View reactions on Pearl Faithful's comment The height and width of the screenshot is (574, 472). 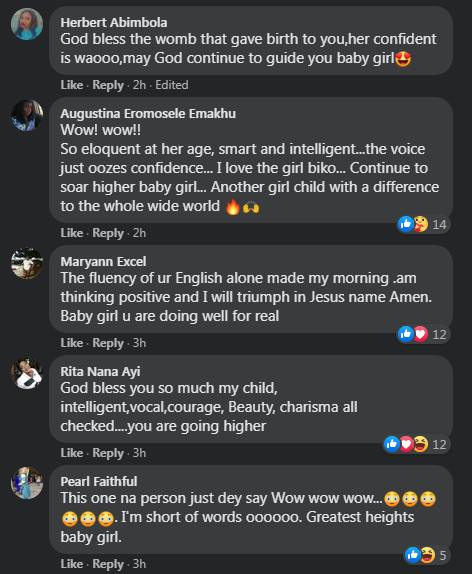click(426, 555)
